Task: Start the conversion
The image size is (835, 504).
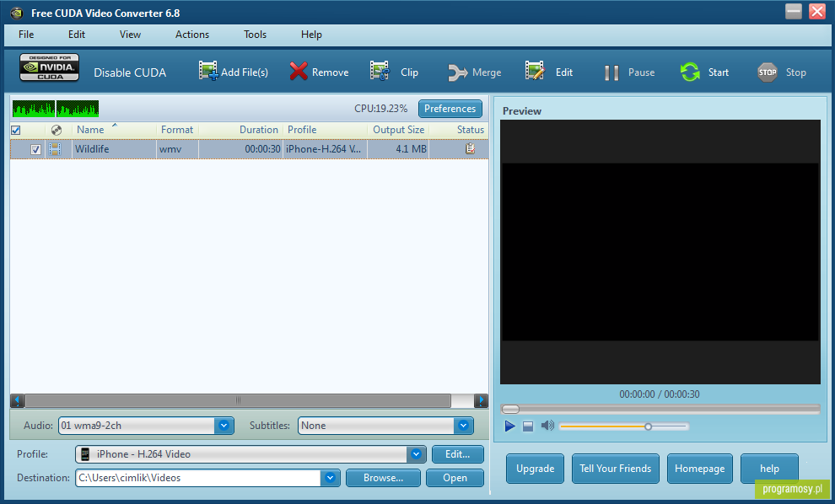Action: [x=704, y=72]
